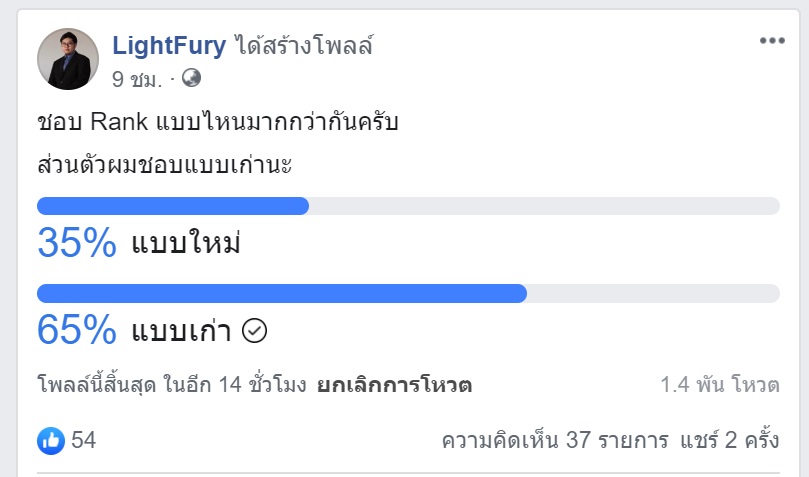Click the blue thumbs-up reaction icon
809x477 pixels.
coord(51,440)
